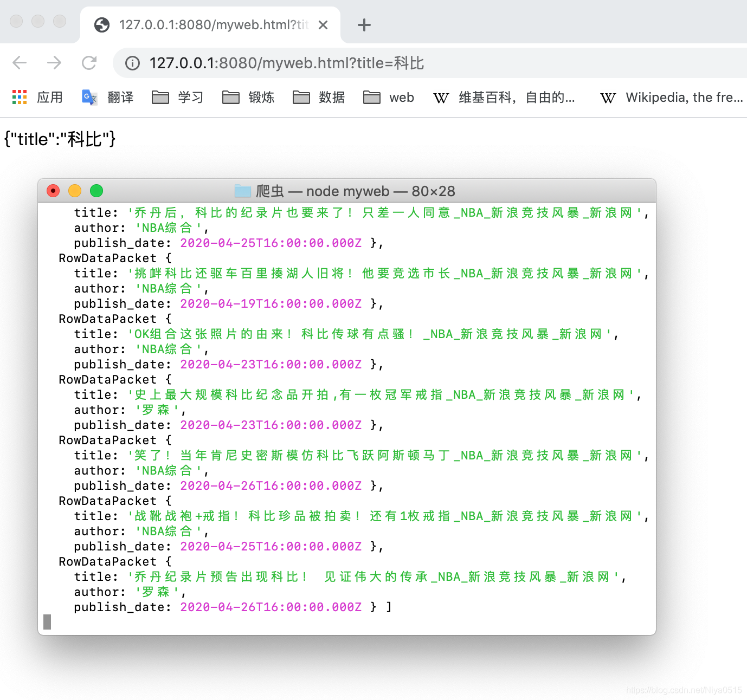Image resolution: width=747 pixels, height=700 pixels.
Task: Open the 数据 bookmark folder
Action: pos(319,97)
